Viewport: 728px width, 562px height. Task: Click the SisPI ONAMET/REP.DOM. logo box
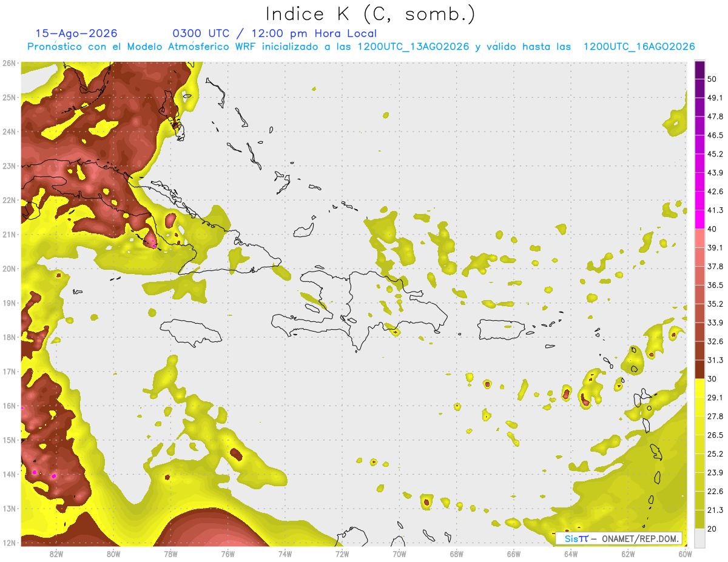619,538
